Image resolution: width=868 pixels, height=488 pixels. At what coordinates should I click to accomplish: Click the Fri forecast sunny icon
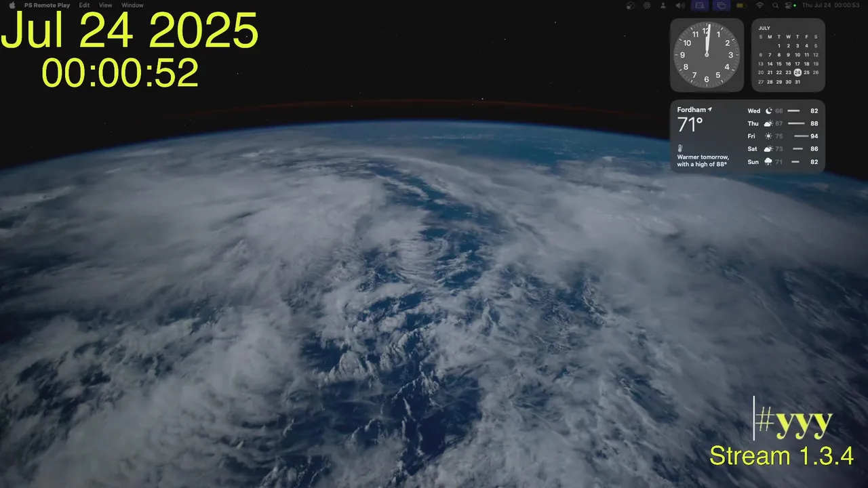click(x=768, y=136)
